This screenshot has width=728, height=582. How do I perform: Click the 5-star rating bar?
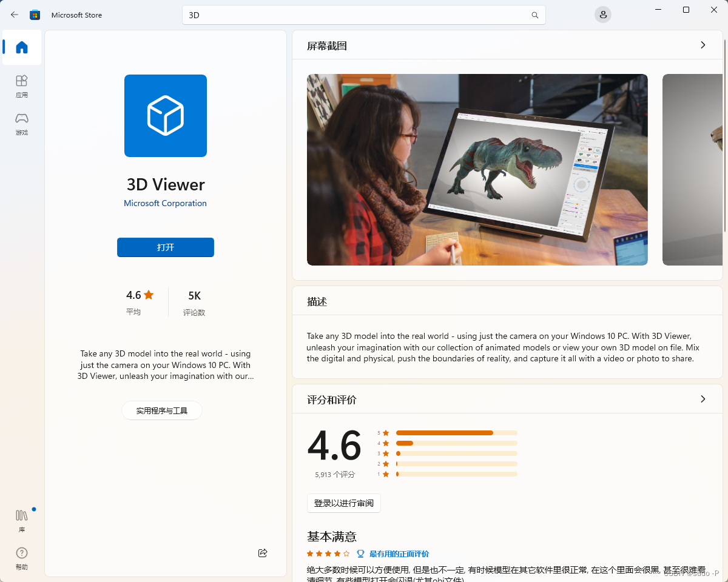click(456, 433)
